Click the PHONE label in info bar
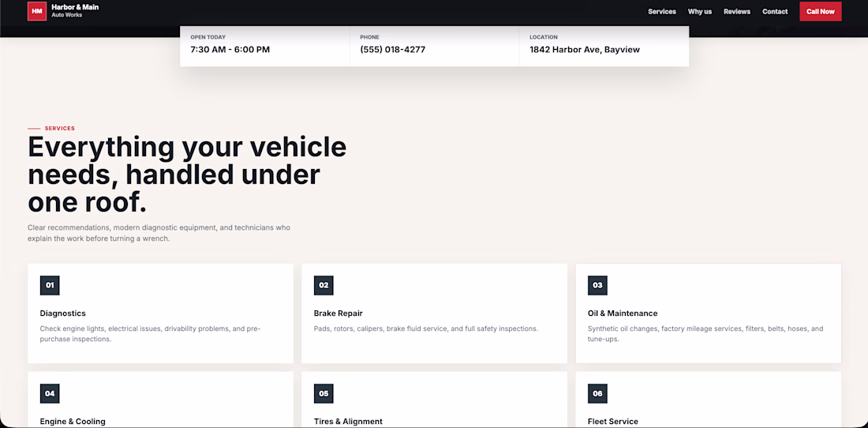868x428 pixels. (x=370, y=37)
